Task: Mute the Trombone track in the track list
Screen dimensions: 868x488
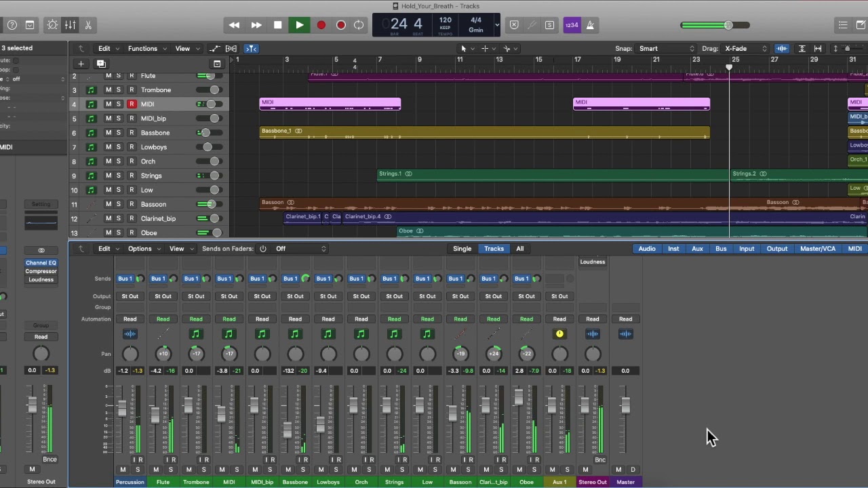Action: point(108,90)
